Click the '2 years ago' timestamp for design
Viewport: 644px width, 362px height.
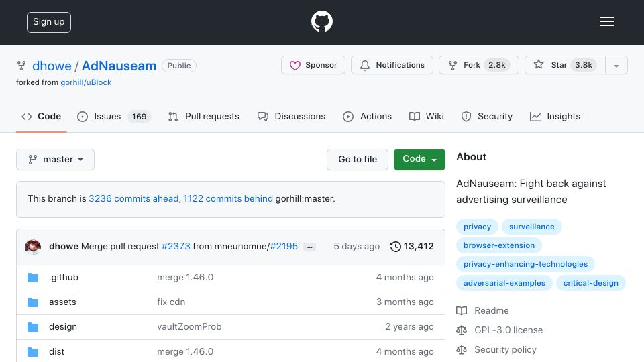coord(409,326)
